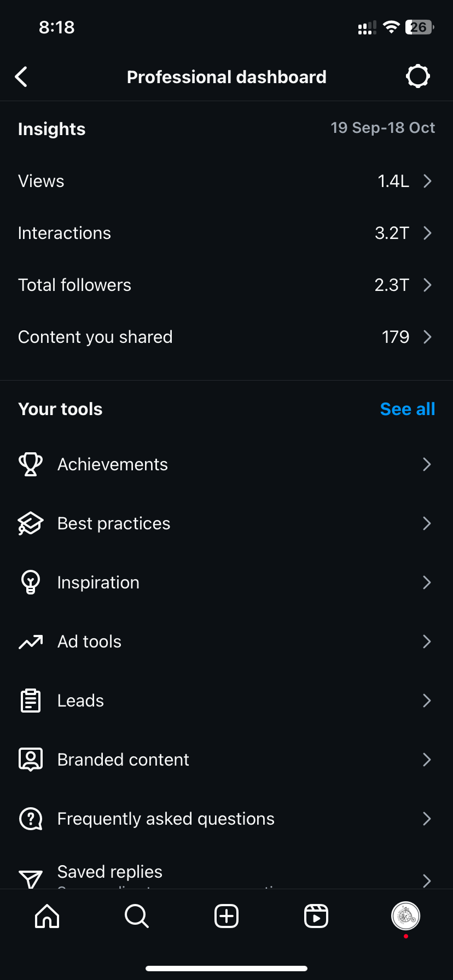The width and height of the screenshot is (453, 980).
Task: Open the Reels tab
Action: click(316, 916)
